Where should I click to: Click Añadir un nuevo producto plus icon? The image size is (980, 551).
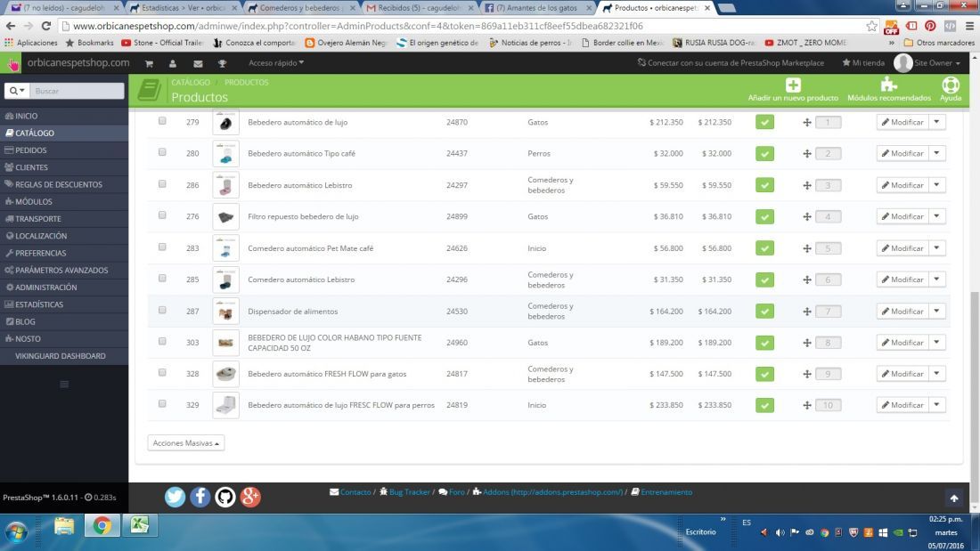click(x=793, y=85)
